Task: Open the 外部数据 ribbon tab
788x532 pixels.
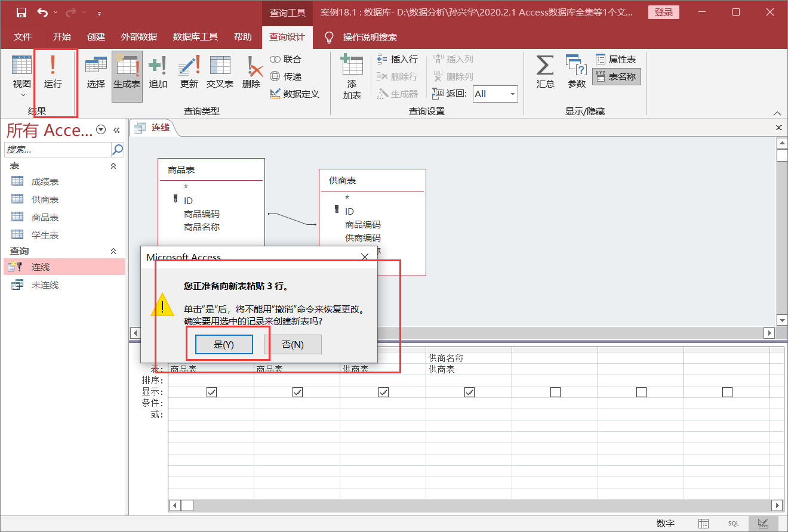Action: coord(139,37)
